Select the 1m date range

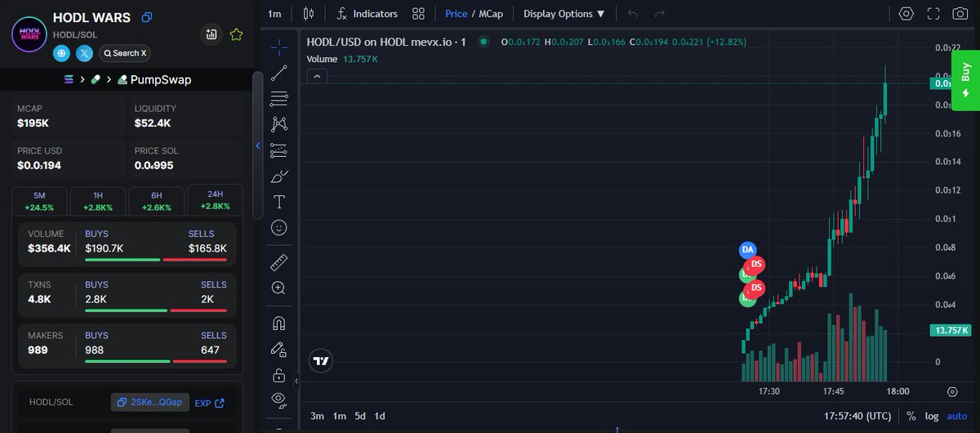click(x=339, y=416)
